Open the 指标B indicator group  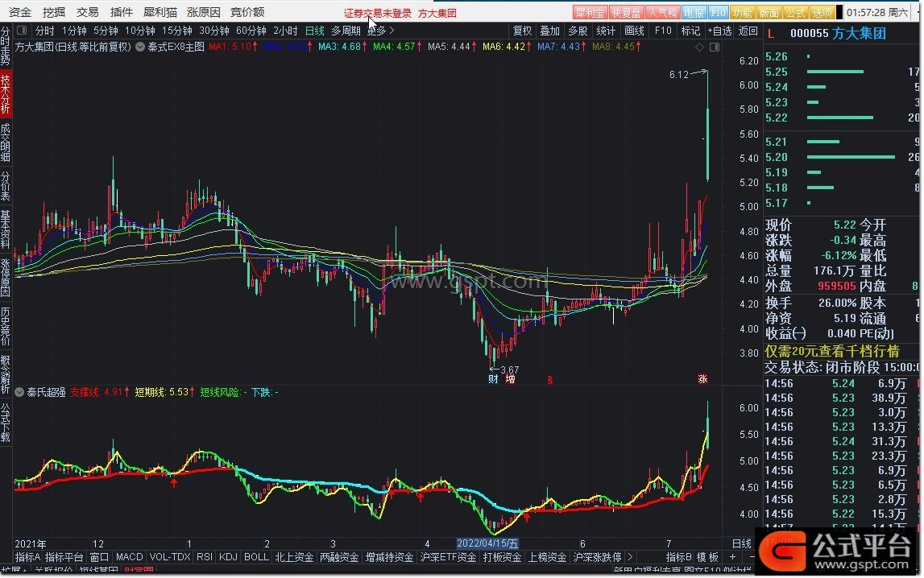(679, 557)
